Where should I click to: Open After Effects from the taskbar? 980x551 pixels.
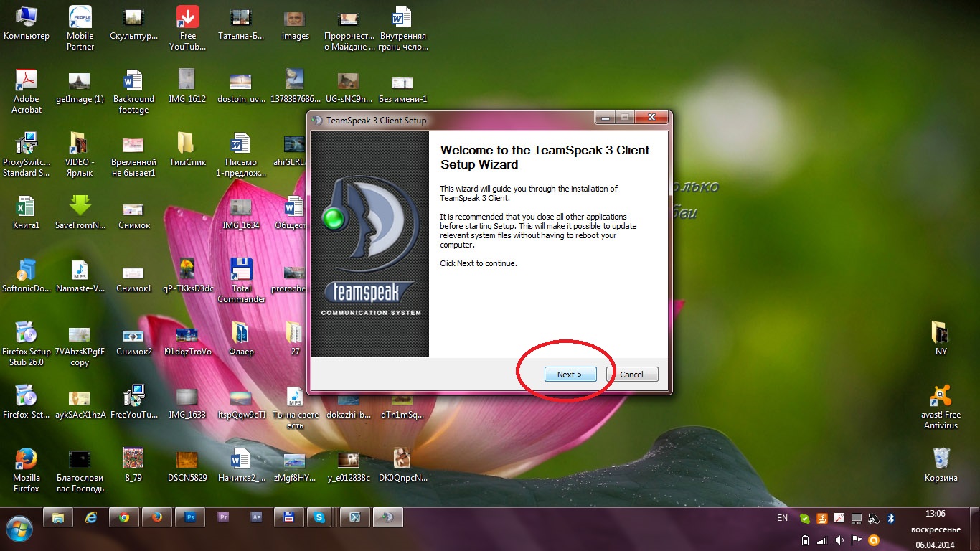pyautogui.click(x=256, y=517)
